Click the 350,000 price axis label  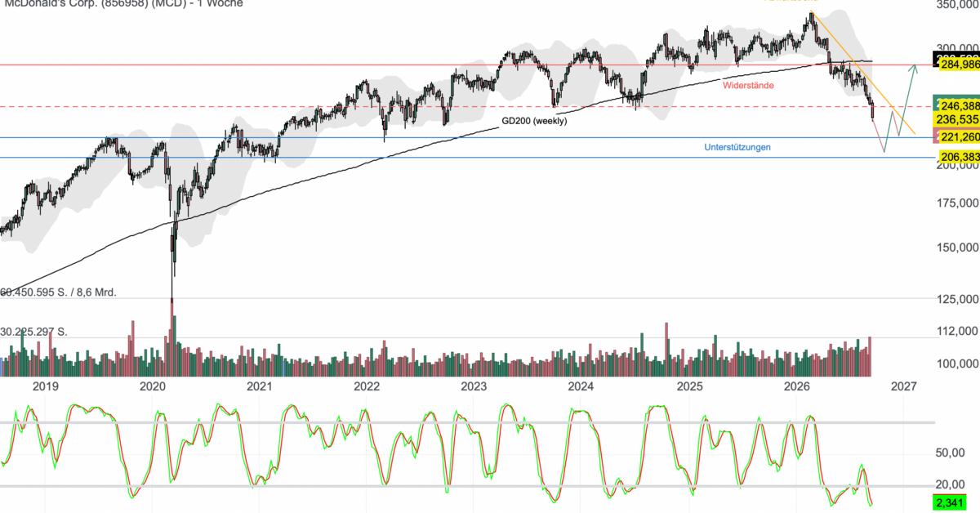point(956,5)
